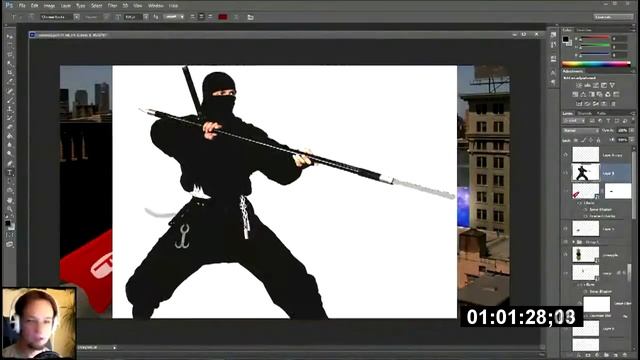Toggle visibility of layer below effects list

click(566, 229)
